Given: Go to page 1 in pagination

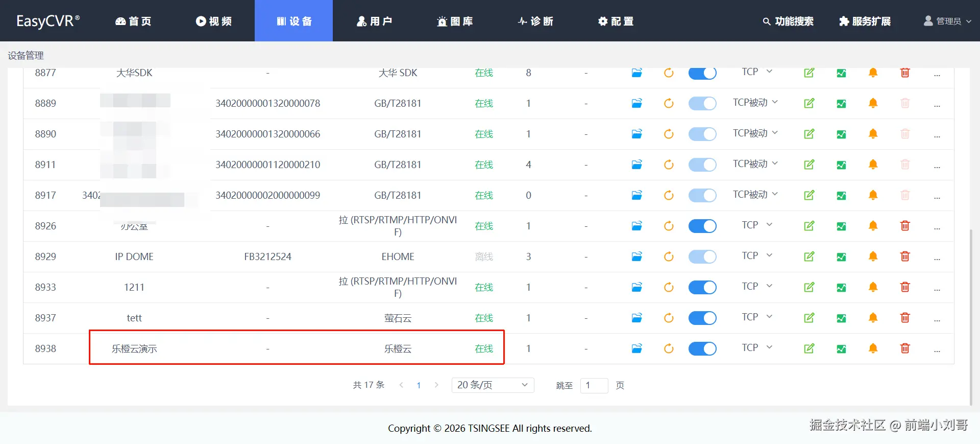Looking at the screenshot, I should tap(419, 385).
